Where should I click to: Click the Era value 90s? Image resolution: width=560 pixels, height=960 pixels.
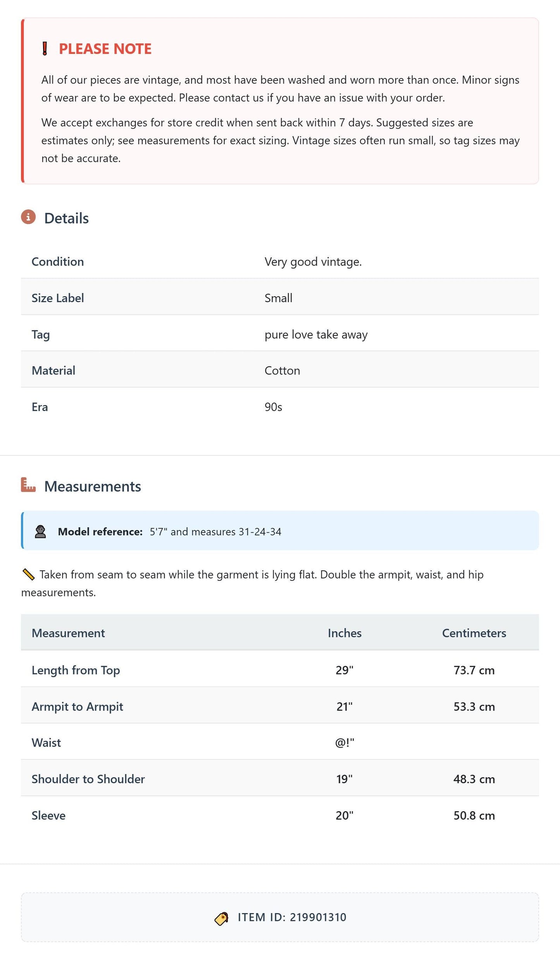click(273, 407)
